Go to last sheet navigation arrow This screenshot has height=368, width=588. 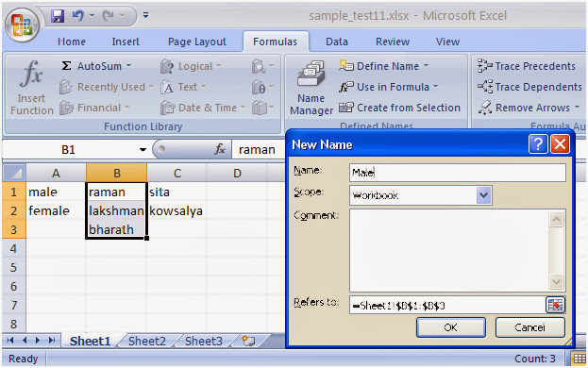pos(52,341)
